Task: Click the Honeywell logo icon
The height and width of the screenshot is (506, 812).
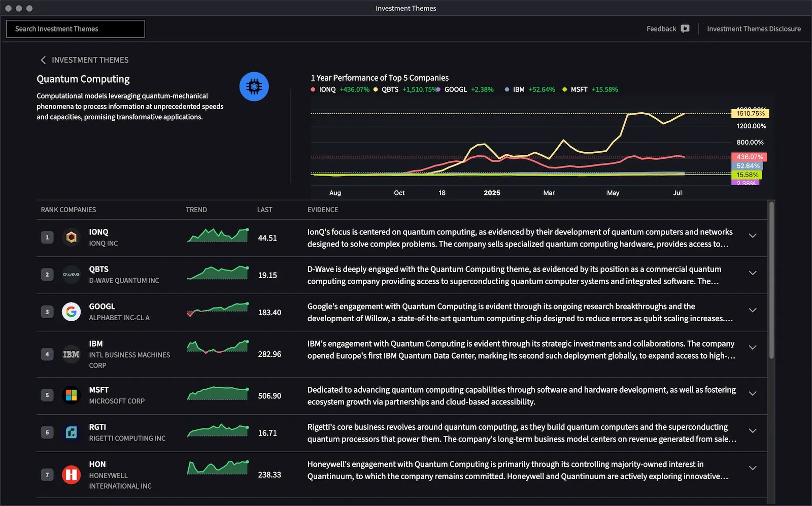Action: [x=72, y=475]
